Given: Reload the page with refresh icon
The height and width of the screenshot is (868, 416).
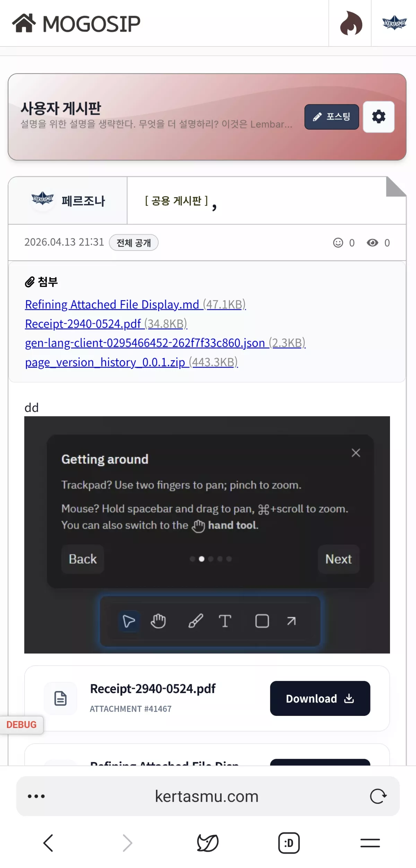Looking at the screenshot, I should pyautogui.click(x=378, y=796).
